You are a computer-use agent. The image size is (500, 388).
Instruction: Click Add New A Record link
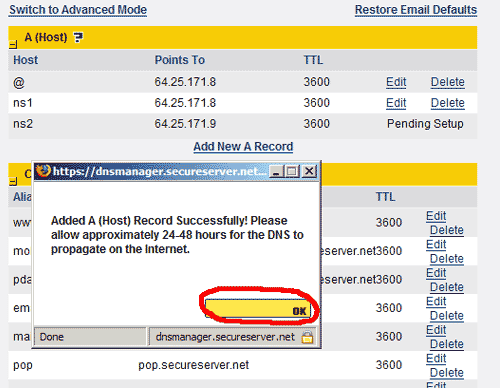pyautogui.click(x=243, y=147)
